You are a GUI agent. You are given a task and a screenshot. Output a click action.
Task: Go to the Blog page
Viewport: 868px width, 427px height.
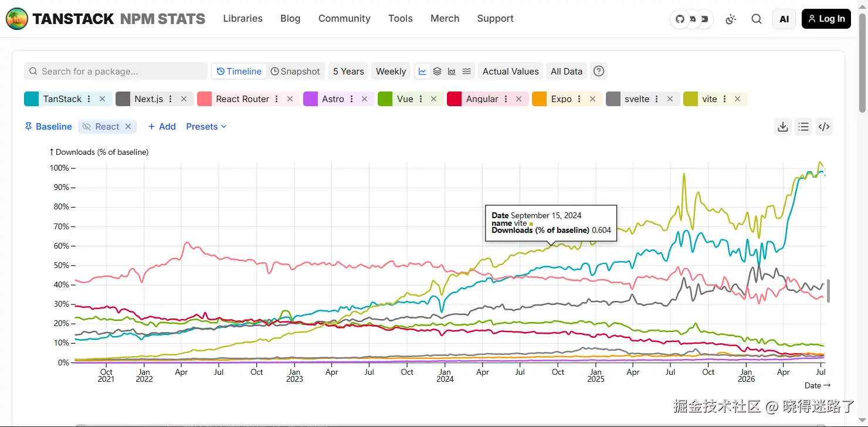[290, 19]
